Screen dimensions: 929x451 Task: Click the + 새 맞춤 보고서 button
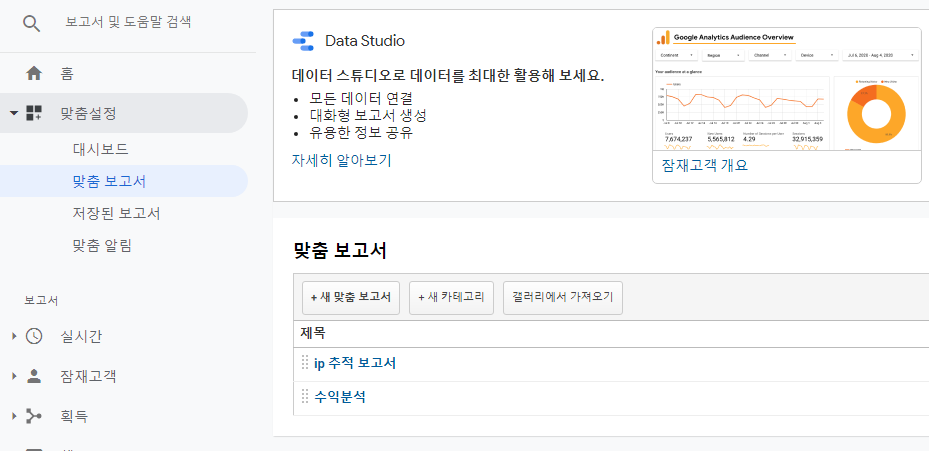click(x=351, y=298)
